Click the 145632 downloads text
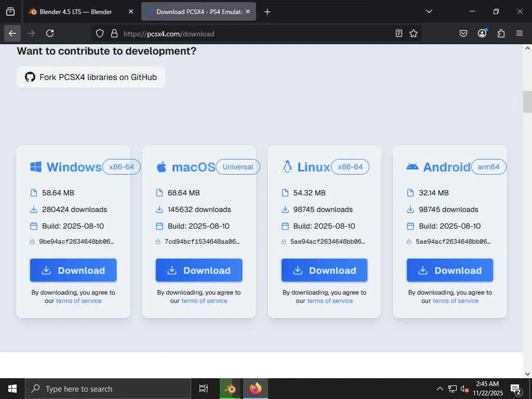This screenshot has width=532, height=399. [x=199, y=210]
